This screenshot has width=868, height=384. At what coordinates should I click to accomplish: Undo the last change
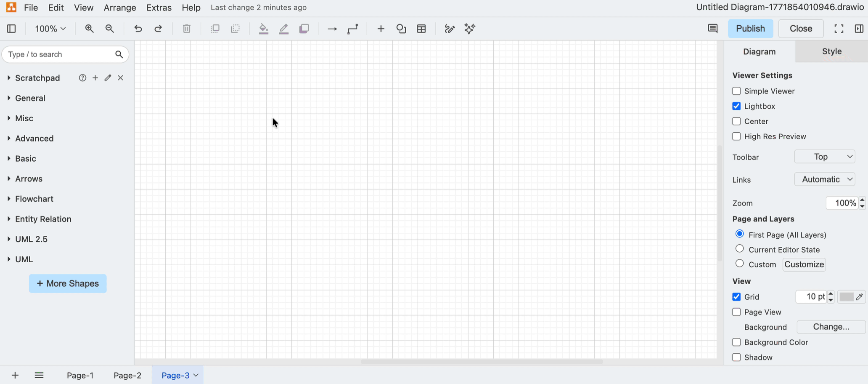(x=138, y=29)
